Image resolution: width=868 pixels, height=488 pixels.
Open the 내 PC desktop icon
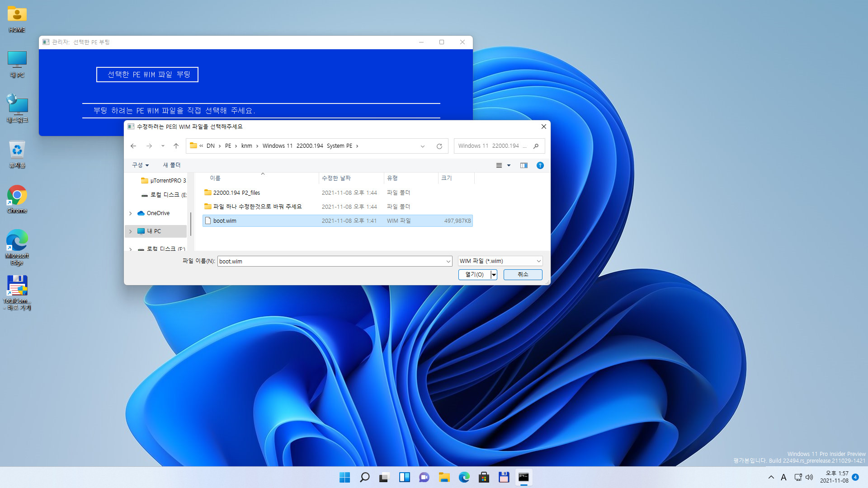(x=17, y=64)
